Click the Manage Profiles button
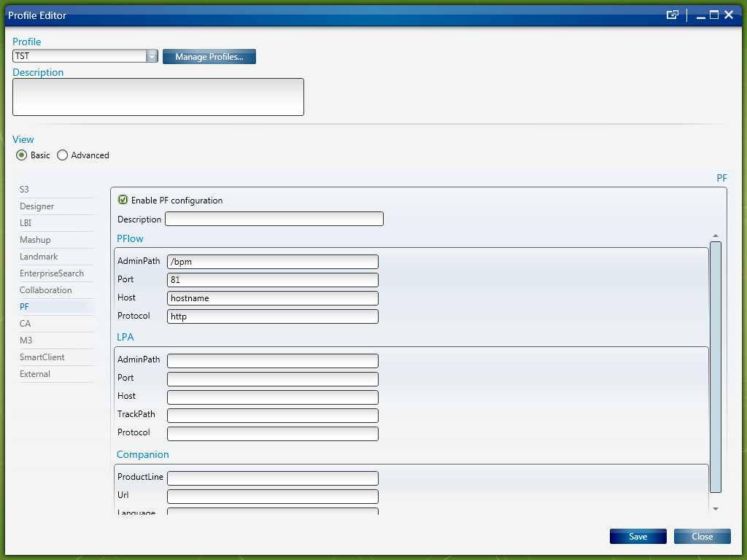This screenshot has height=560, width=747. point(209,57)
